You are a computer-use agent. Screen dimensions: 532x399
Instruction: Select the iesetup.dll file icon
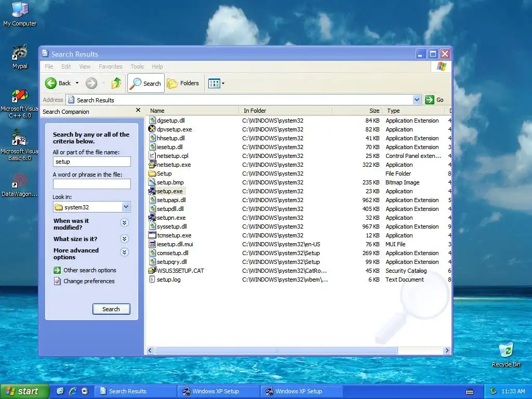tap(152, 147)
